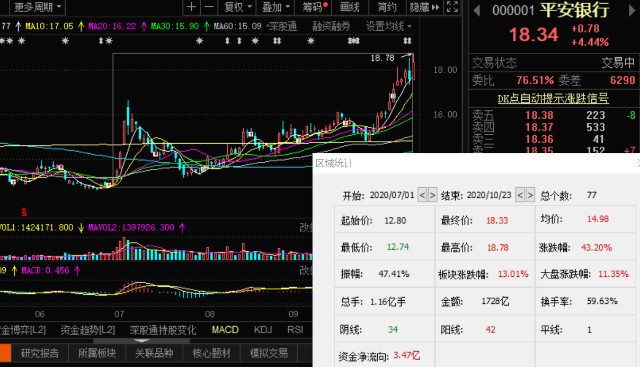Click 融资融券 label in MA bar
The width and height of the screenshot is (640, 367).
[x=331, y=27]
